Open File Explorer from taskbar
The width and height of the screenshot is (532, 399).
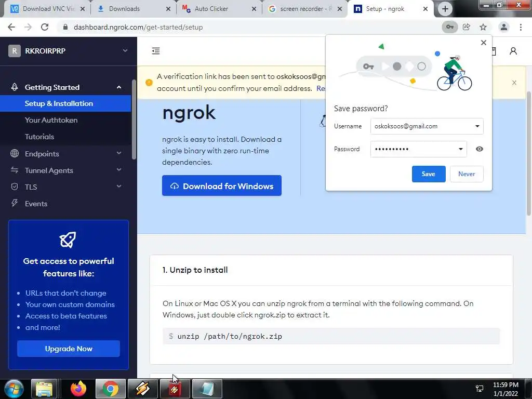[44, 389]
